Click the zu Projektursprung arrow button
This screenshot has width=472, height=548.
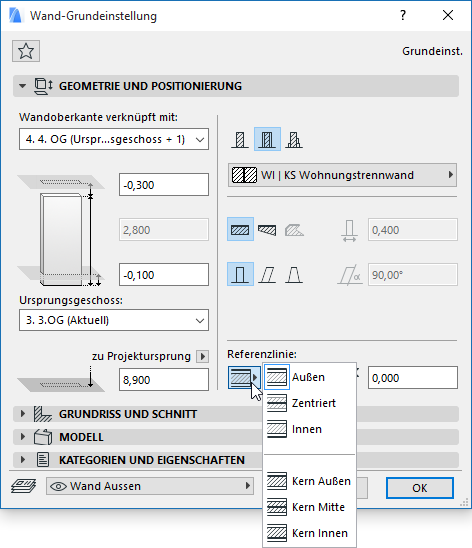click(202, 356)
